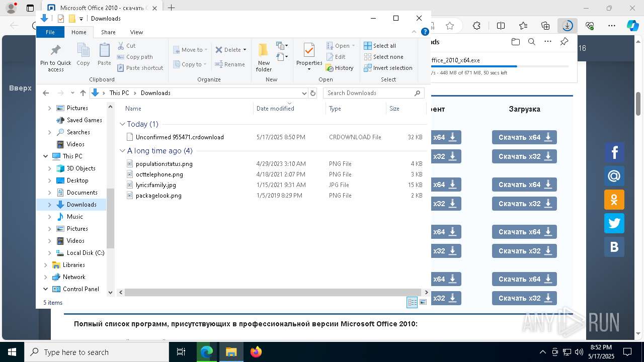644x362 pixels.
Task: Click Edge Extensions puzzle icon
Action: pyautogui.click(x=476, y=26)
